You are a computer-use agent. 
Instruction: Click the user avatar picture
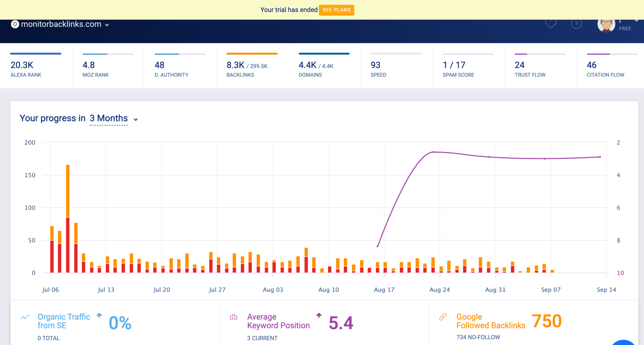pos(606,25)
